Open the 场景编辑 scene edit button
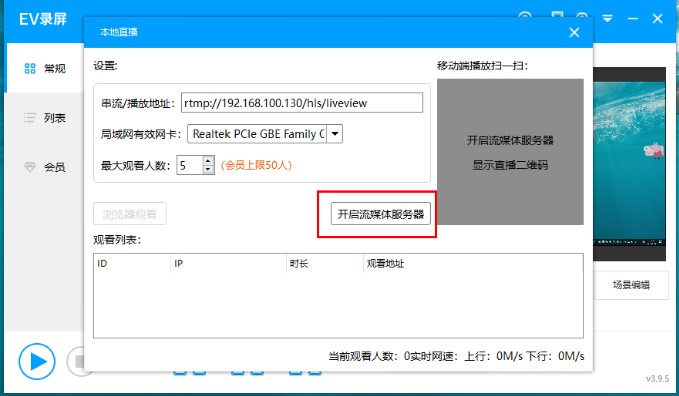 click(631, 285)
